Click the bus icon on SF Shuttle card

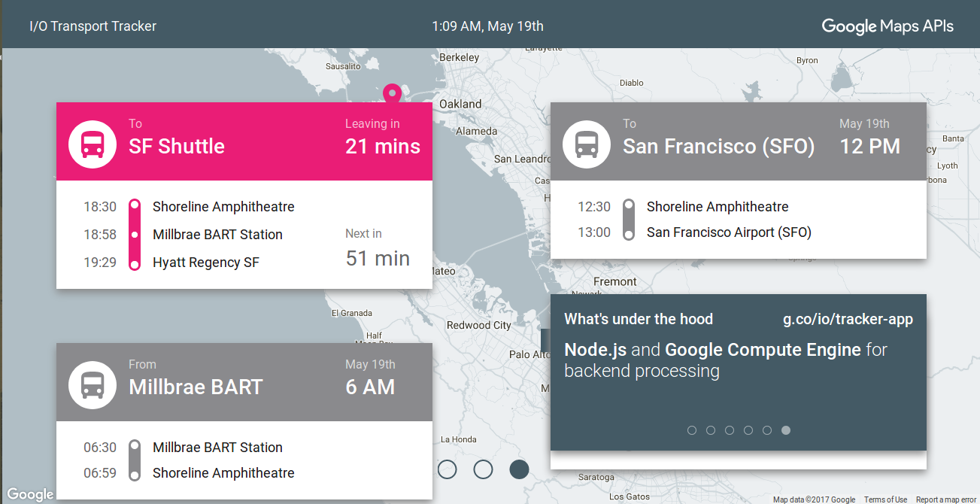click(93, 144)
